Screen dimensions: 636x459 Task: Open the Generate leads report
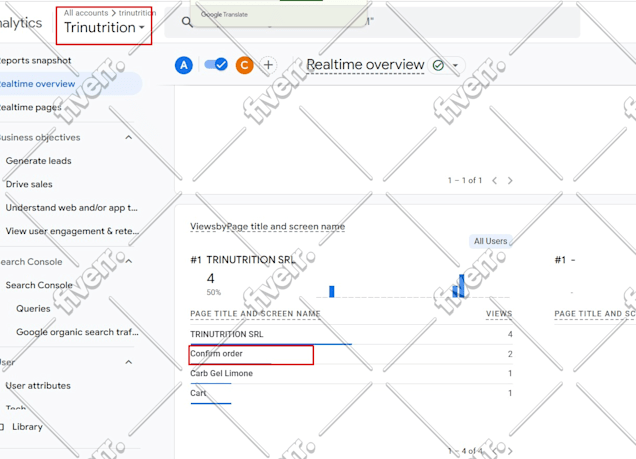[x=39, y=161]
